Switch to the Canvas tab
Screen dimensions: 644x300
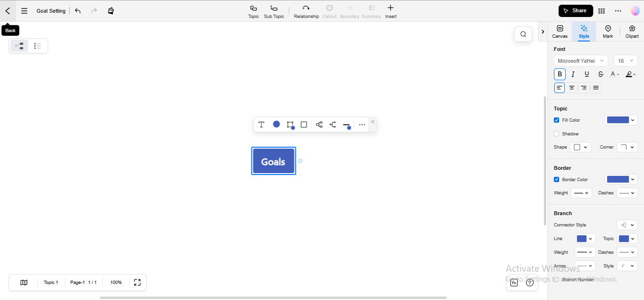point(560,31)
